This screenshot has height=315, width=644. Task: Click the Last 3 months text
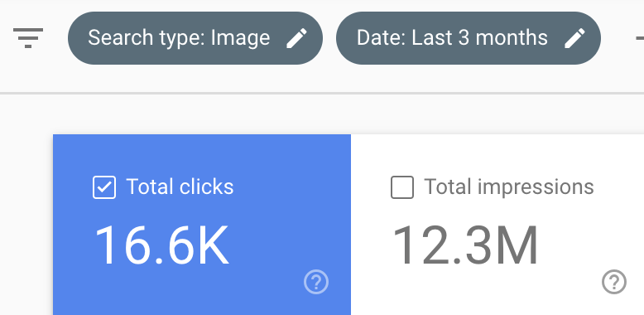479,38
